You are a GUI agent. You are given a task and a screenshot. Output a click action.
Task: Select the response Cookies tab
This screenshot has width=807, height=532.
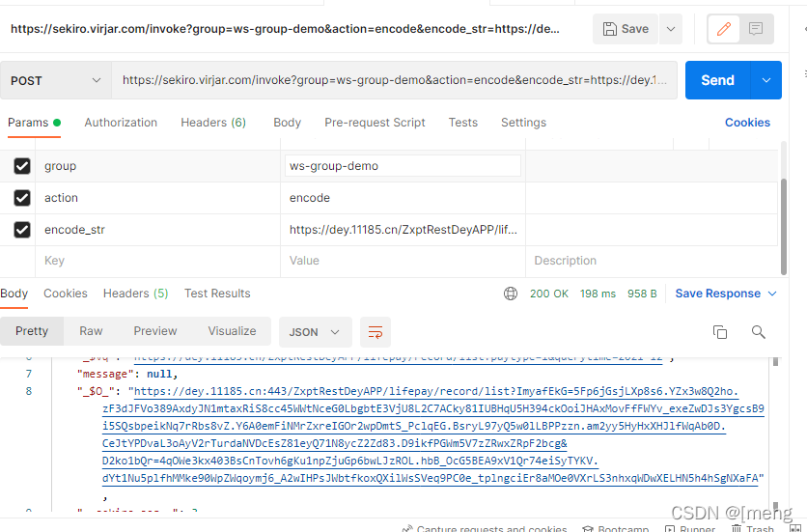[66, 294]
